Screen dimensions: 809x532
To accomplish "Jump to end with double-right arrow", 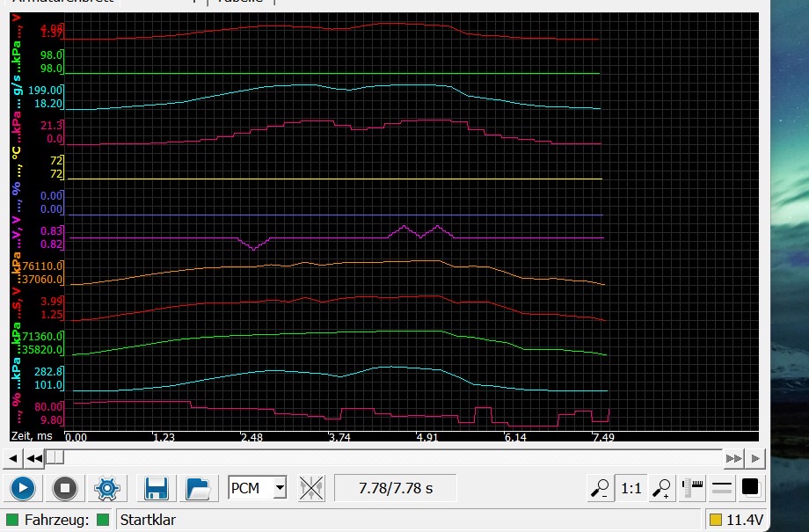I will (733, 458).
